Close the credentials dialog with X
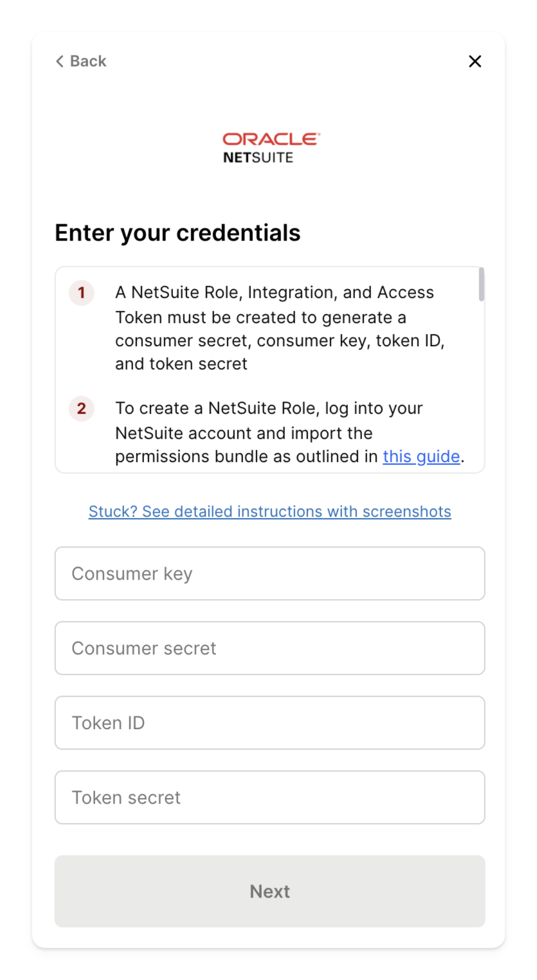This screenshot has width=537, height=980. point(475,61)
